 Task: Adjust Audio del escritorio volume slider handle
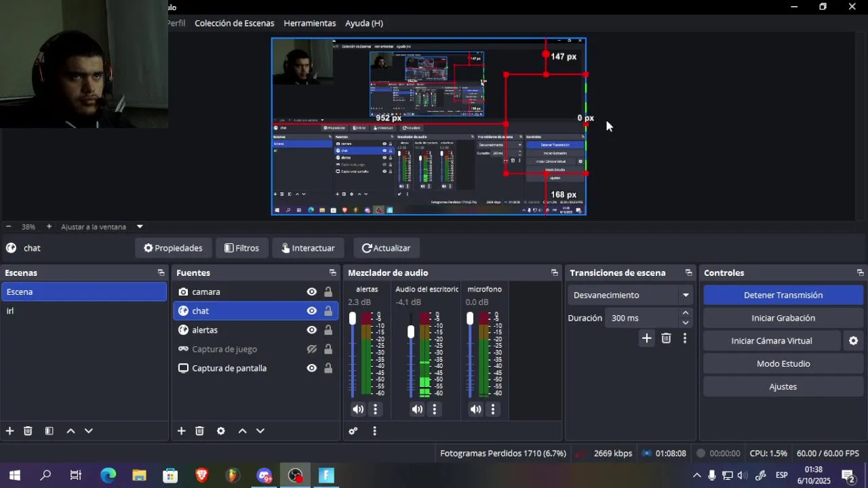coord(411,331)
